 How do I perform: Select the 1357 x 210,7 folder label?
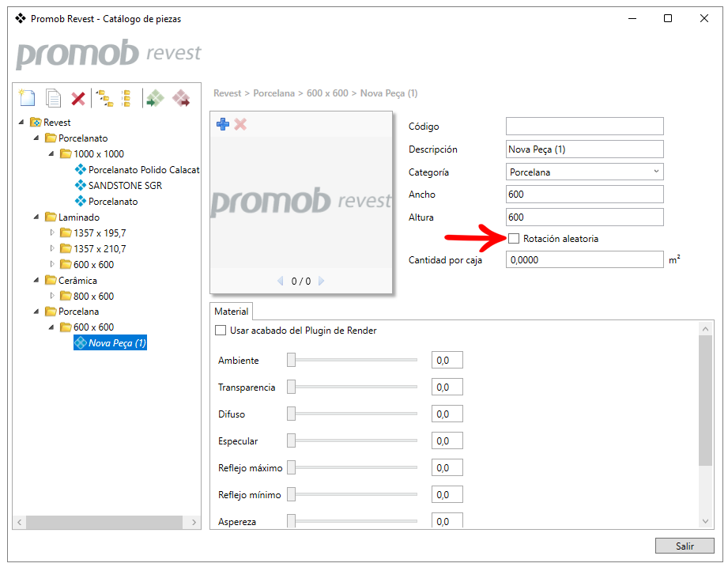(x=100, y=249)
